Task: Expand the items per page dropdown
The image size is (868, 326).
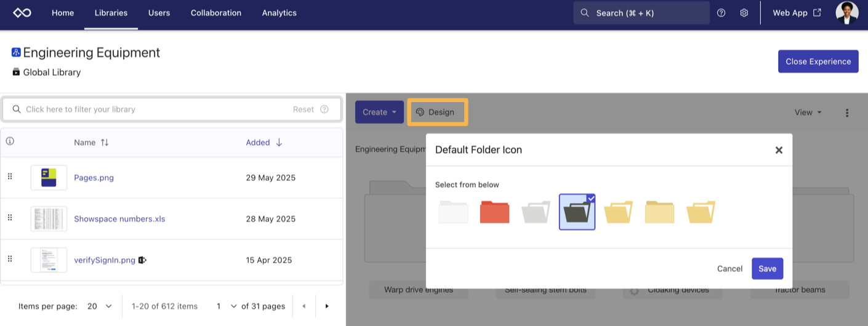Action: [100, 306]
